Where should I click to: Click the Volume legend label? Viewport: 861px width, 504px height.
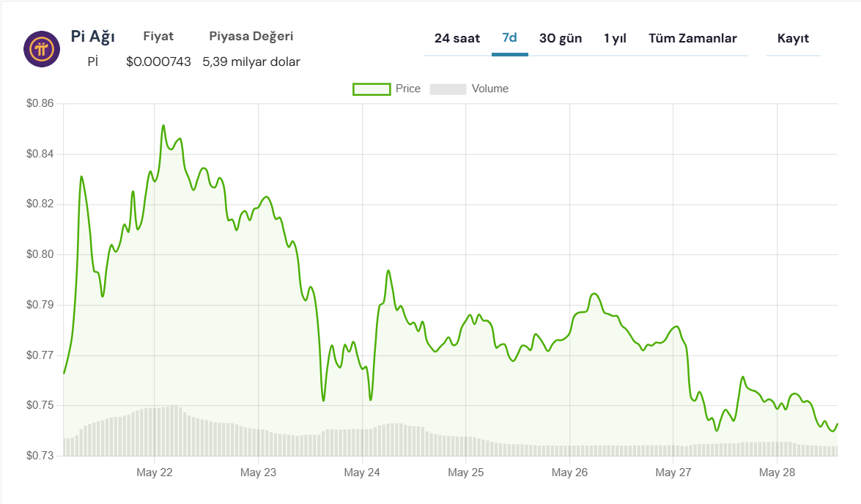(489, 89)
